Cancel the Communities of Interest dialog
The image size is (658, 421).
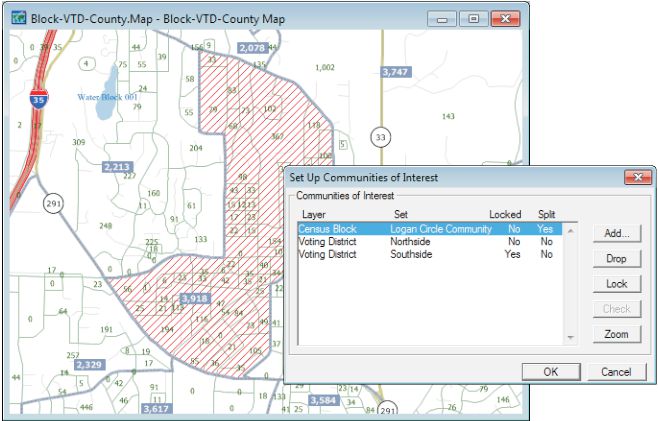point(616,371)
